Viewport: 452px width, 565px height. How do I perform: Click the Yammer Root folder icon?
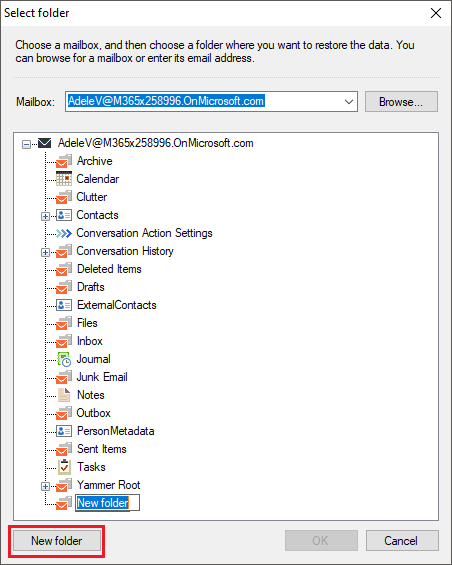click(x=64, y=485)
